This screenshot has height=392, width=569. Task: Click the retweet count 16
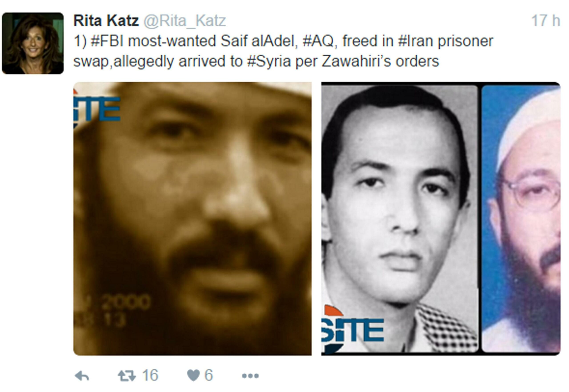point(150,375)
